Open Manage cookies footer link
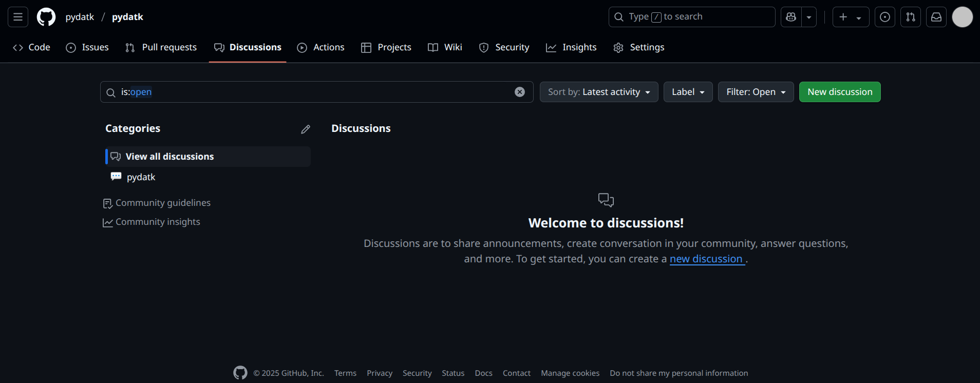This screenshot has height=383, width=980. pyautogui.click(x=570, y=373)
